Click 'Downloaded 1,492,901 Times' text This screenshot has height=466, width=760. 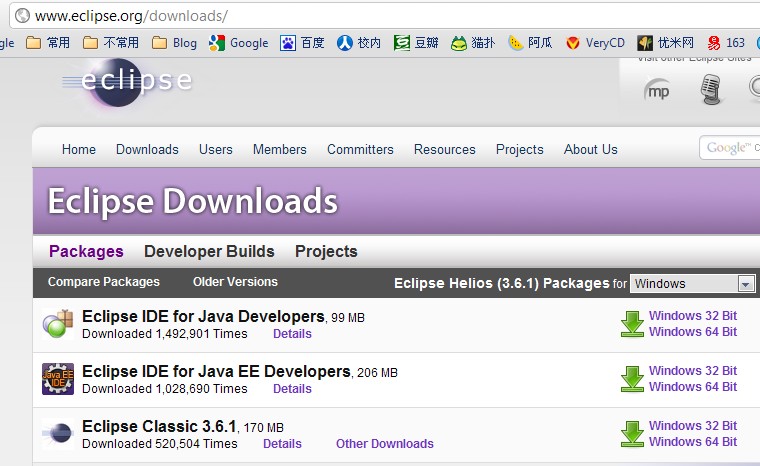coord(165,334)
